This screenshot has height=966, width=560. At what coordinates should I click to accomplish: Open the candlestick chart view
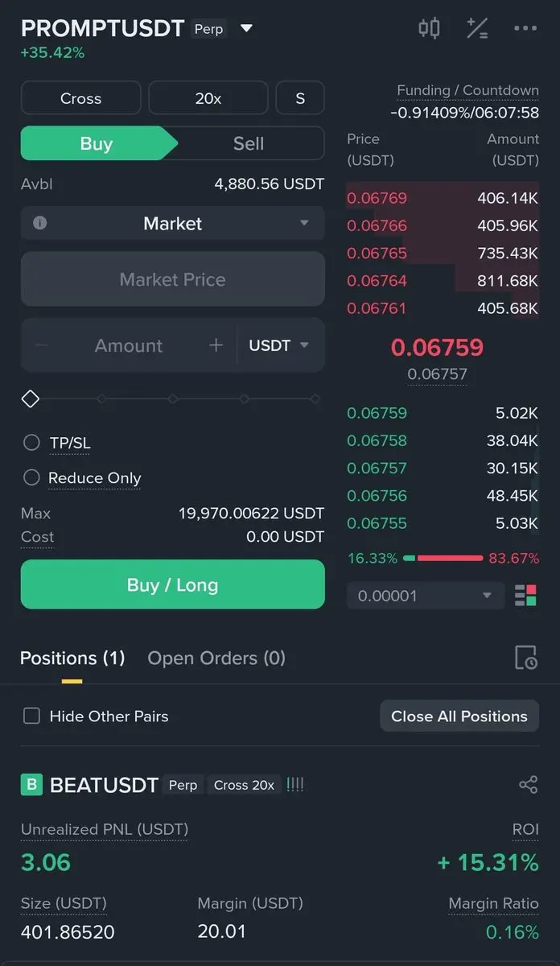(x=429, y=29)
